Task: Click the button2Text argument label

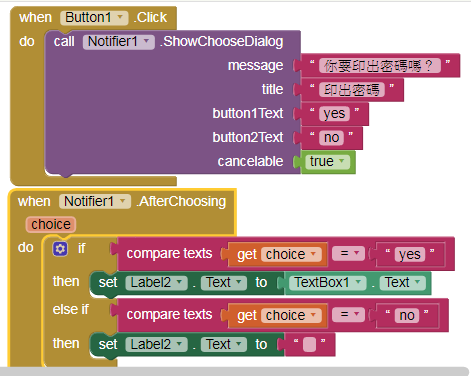Action: pos(248,137)
